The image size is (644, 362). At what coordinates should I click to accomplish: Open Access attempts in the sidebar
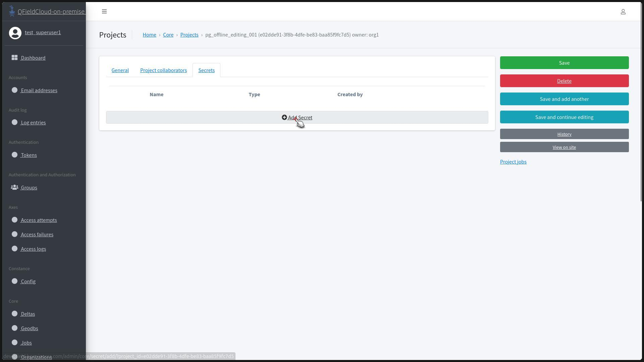(x=39, y=220)
